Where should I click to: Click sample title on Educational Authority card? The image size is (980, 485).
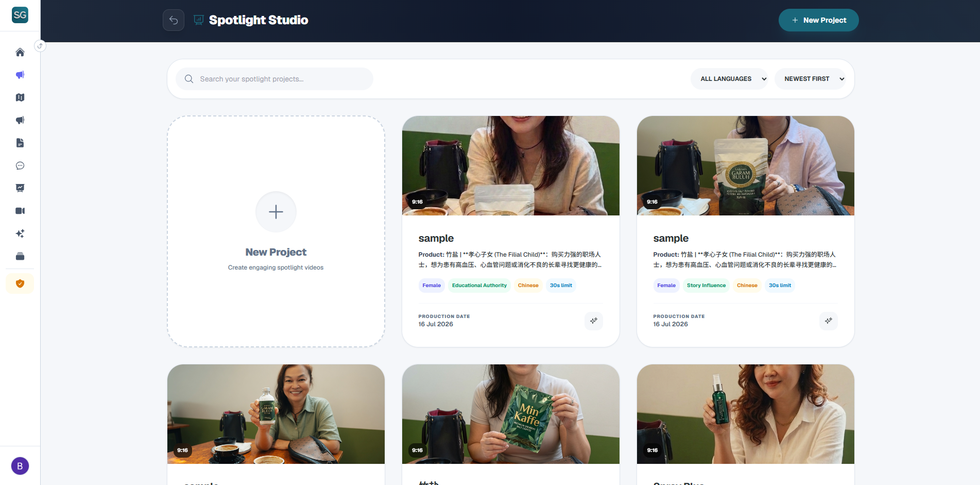tap(436, 238)
